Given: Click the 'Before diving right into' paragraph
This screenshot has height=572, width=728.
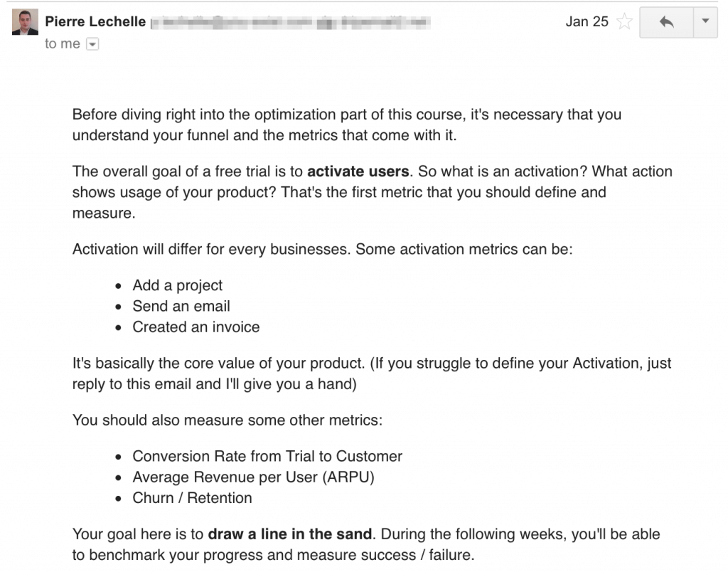Looking at the screenshot, I should click(x=347, y=125).
